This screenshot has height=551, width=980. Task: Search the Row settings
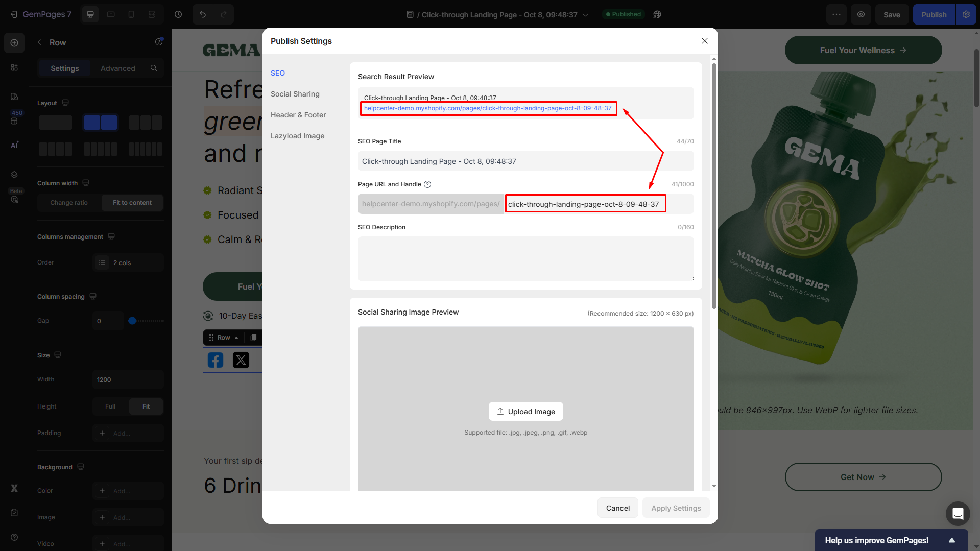154,68
